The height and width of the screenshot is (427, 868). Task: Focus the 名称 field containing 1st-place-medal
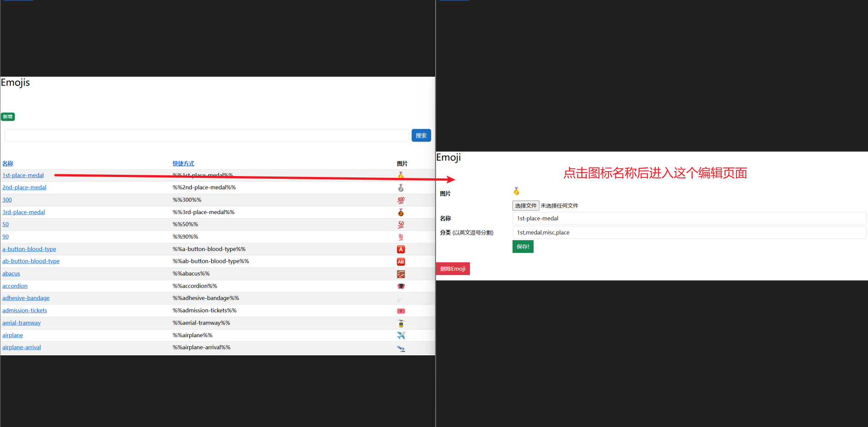click(x=688, y=218)
